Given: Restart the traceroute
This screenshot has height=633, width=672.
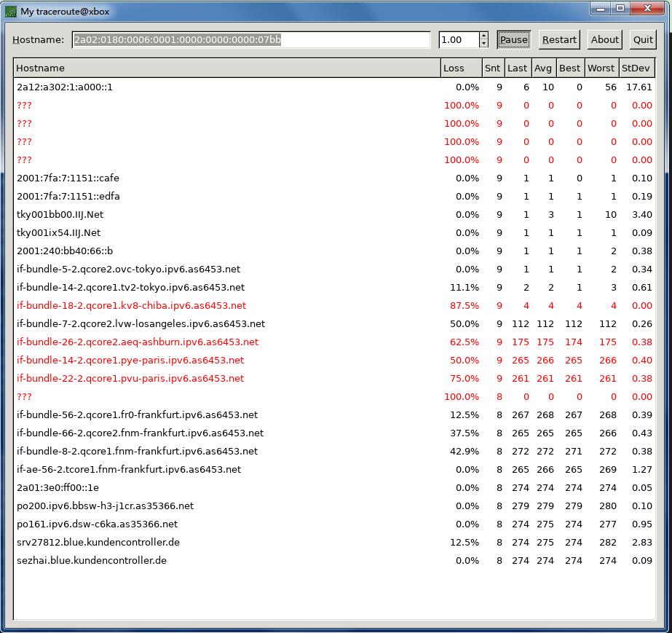Looking at the screenshot, I should point(559,40).
